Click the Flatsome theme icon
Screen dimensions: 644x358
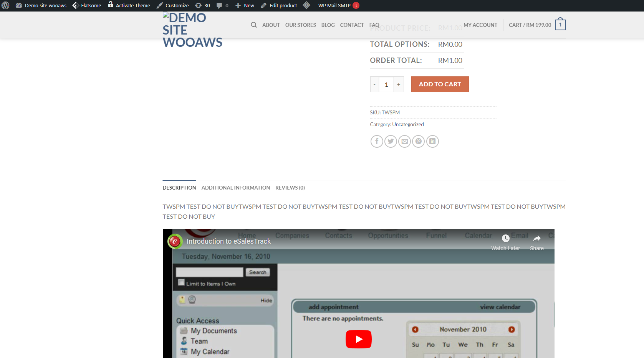(x=76, y=5)
